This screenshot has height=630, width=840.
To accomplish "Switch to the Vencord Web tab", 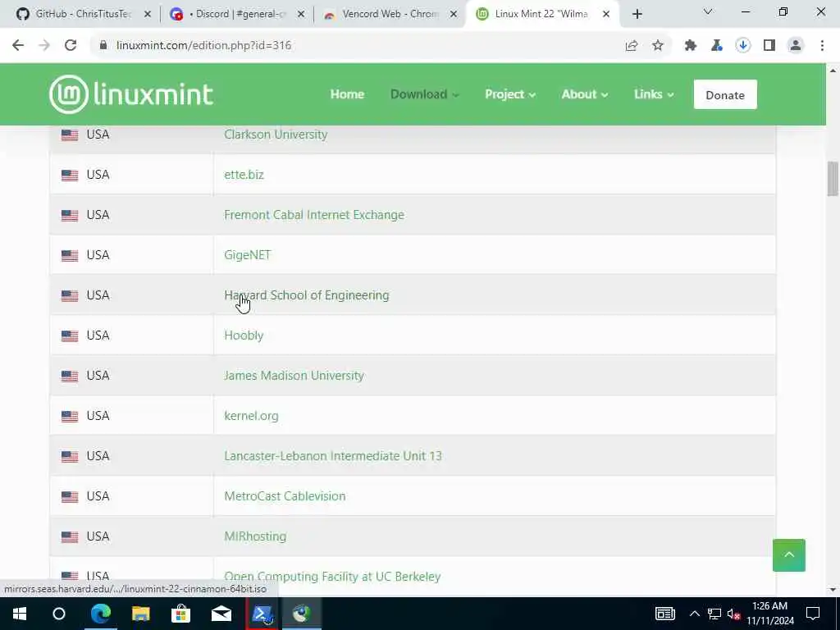I will (x=390, y=14).
